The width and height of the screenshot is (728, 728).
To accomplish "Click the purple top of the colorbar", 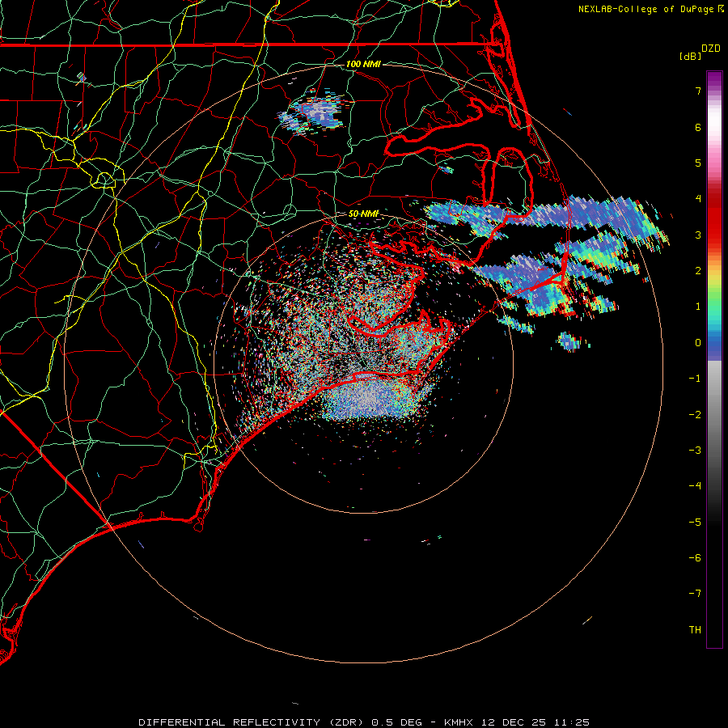I will pyautogui.click(x=714, y=79).
